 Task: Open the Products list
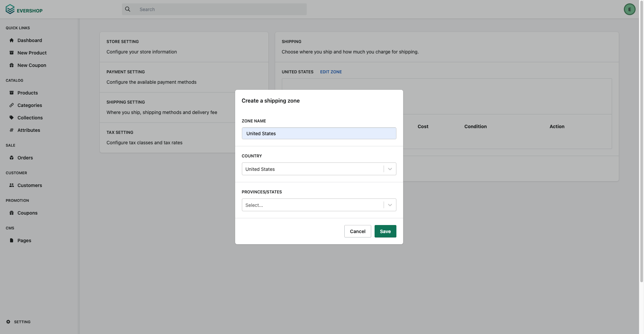(28, 93)
